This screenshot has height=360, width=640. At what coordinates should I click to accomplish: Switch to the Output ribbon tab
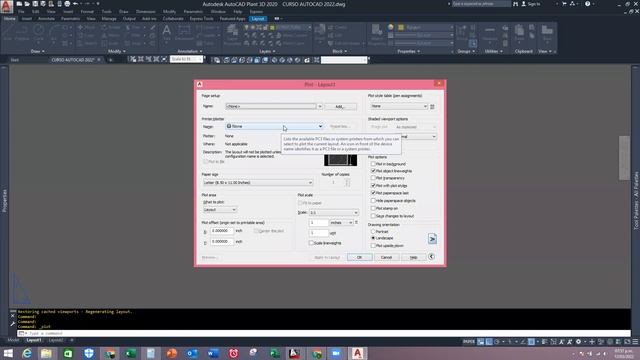[x=129, y=19]
